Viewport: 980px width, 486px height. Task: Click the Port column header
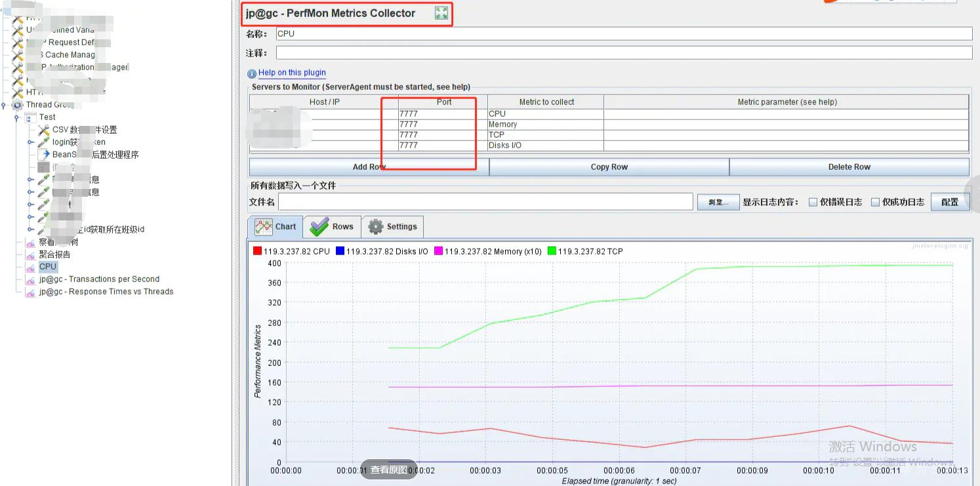443,102
